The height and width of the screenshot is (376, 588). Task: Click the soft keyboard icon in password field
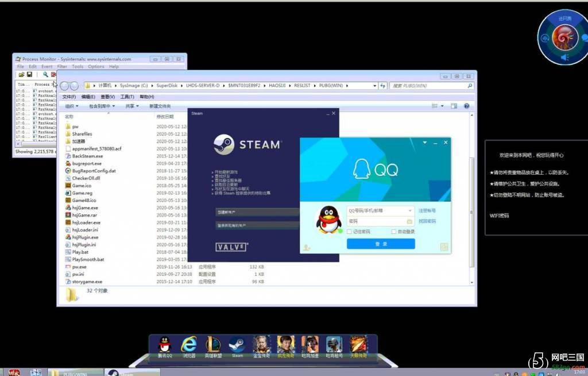[409, 221]
